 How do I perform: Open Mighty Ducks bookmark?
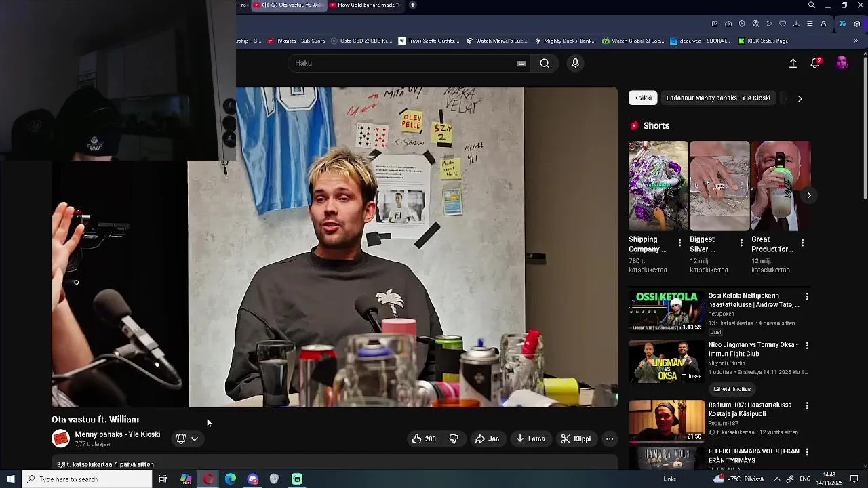pyautogui.click(x=564, y=41)
